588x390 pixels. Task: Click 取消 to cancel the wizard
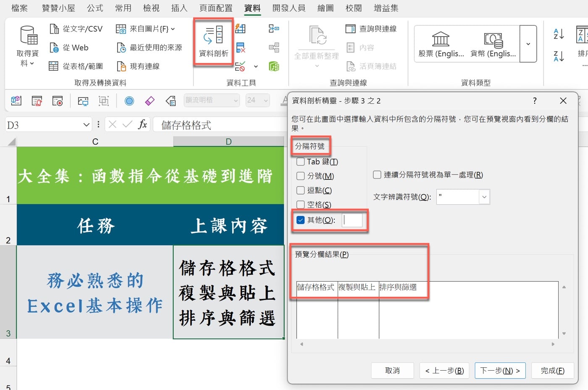coord(392,370)
